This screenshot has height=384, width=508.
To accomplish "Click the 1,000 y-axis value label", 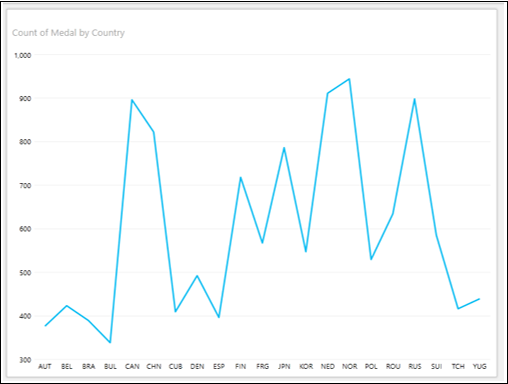I will 23,55.
